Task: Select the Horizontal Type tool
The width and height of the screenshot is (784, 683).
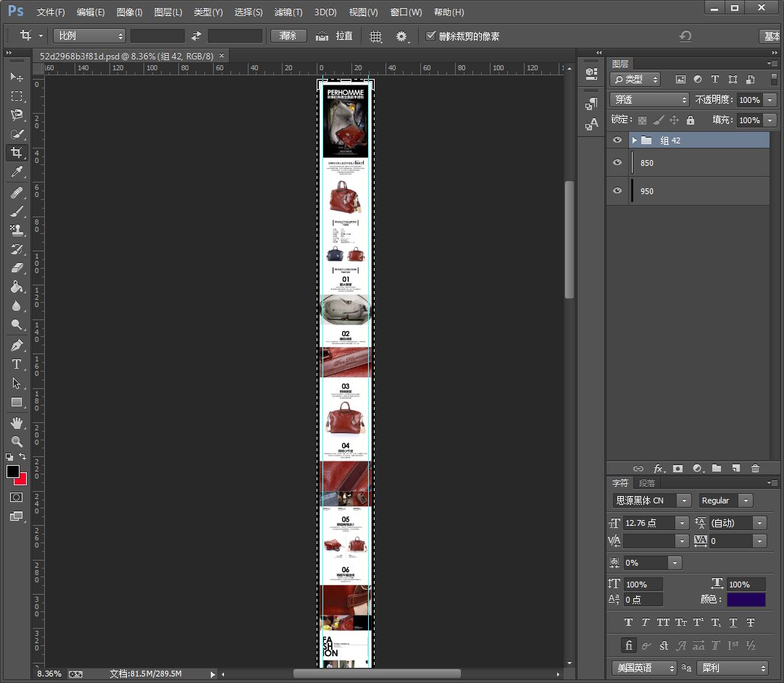Action: (x=16, y=364)
